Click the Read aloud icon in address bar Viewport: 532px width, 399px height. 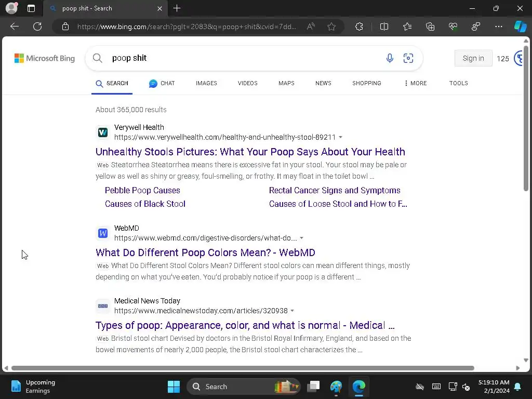pyautogui.click(x=311, y=26)
